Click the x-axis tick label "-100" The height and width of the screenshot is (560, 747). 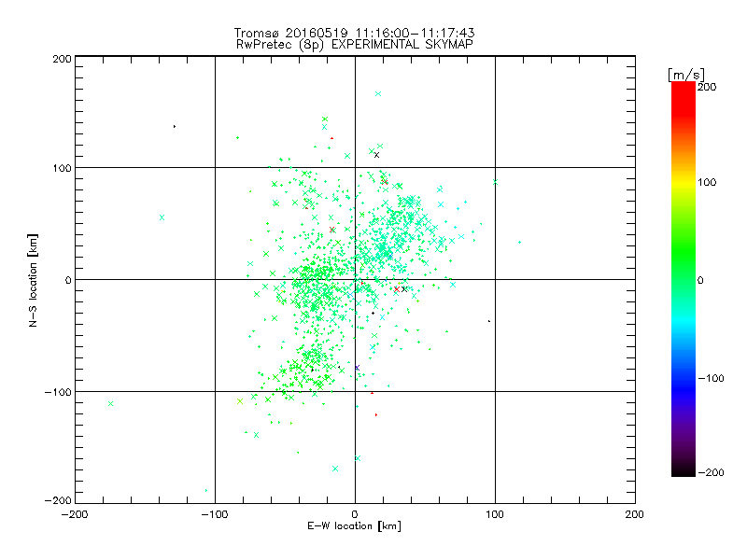[215, 514]
